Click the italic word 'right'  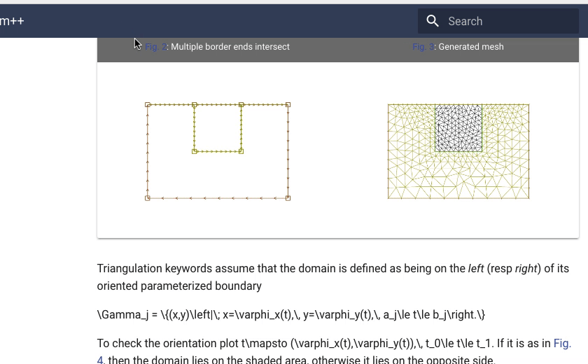(526, 268)
